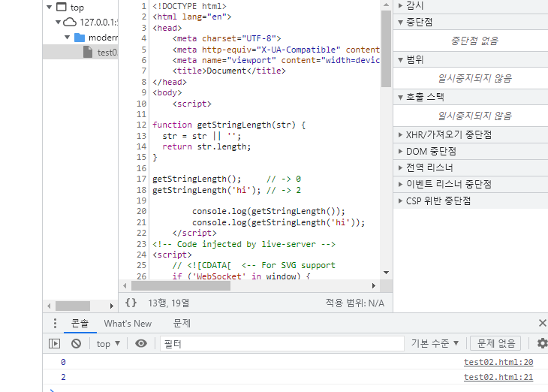Select the test02 file icon in tree
The image size is (548, 392).
[x=88, y=52]
